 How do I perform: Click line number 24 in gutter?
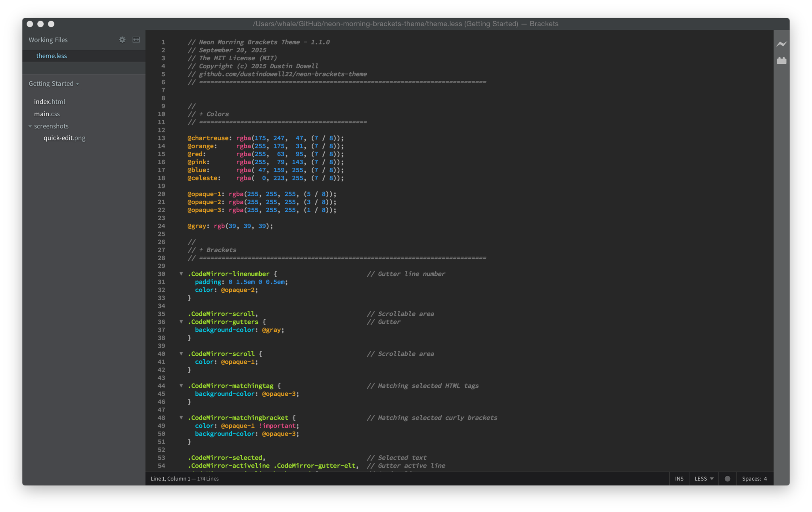click(x=161, y=226)
